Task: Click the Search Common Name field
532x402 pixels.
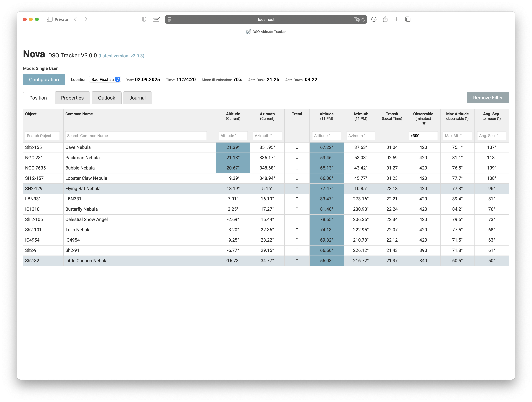Action: coord(136,136)
